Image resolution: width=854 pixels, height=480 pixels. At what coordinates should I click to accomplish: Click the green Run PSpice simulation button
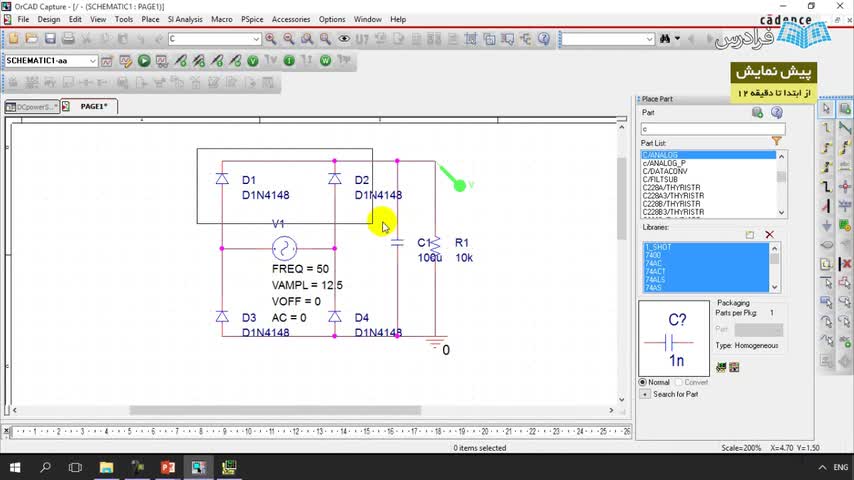pos(144,61)
